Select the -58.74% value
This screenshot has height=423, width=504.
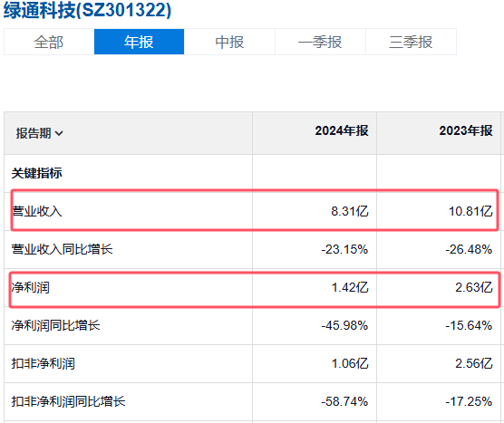click(x=344, y=401)
